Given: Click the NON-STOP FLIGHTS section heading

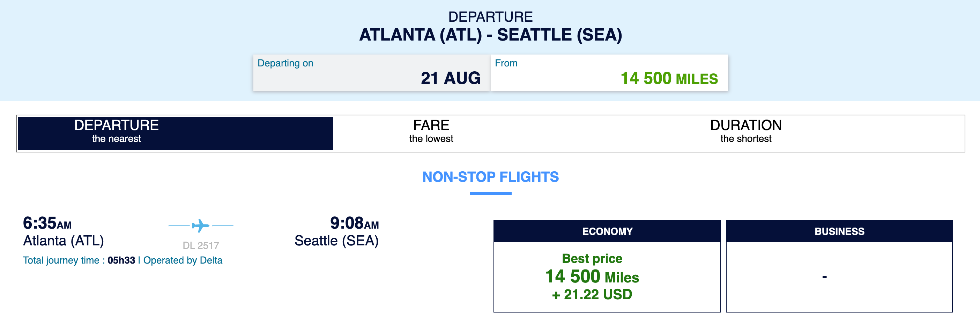Looking at the screenshot, I should pyautogui.click(x=490, y=177).
